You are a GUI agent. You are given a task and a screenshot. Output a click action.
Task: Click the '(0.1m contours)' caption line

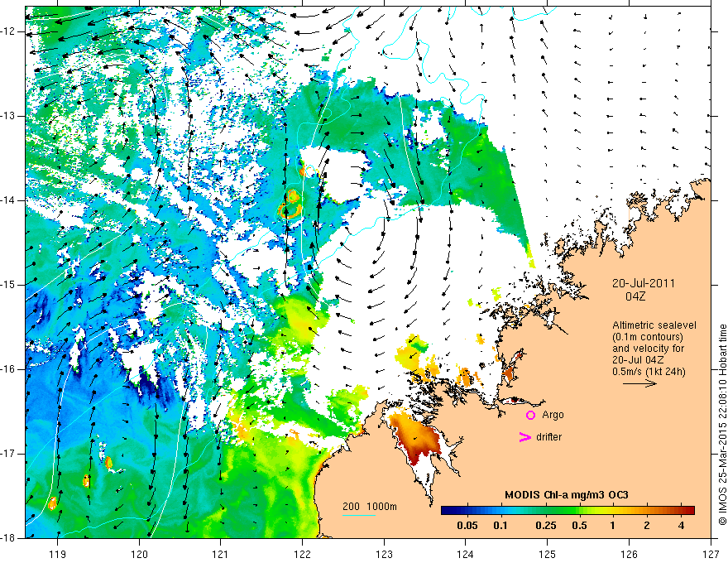click(648, 337)
